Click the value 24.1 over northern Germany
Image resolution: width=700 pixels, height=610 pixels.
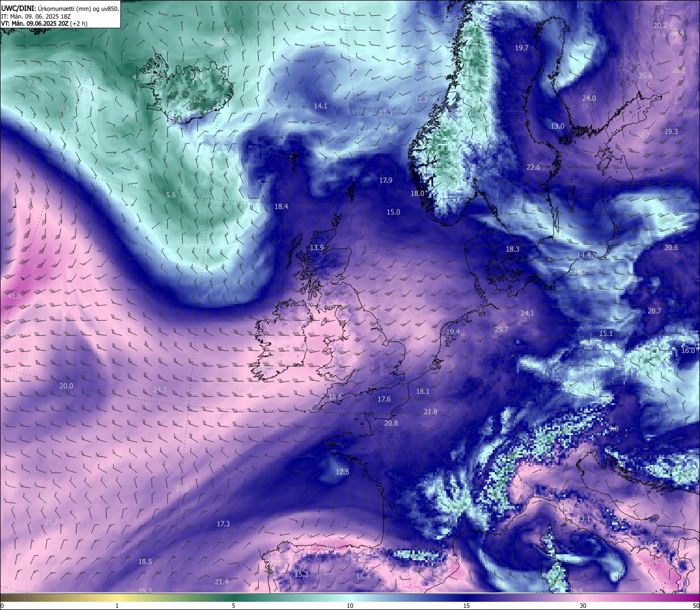click(527, 313)
